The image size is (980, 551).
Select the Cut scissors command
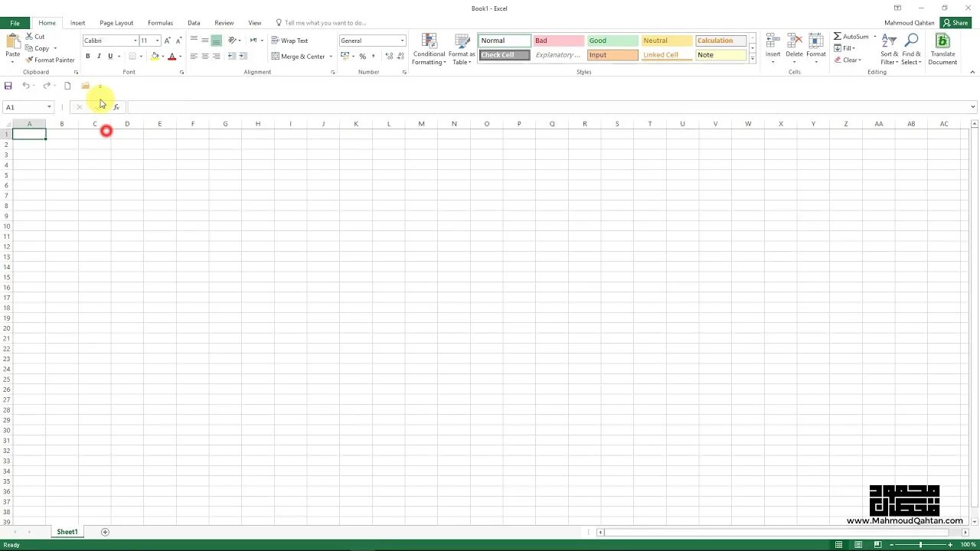tap(35, 37)
